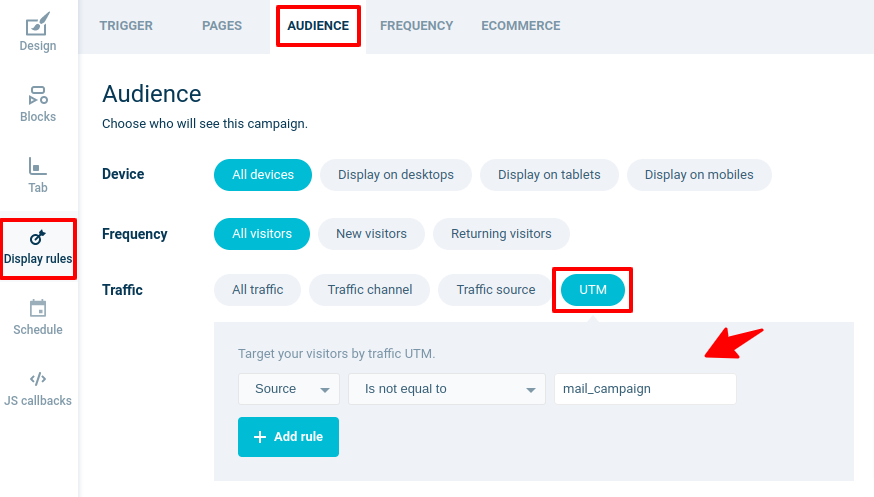The width and height of the screenshot is (874, 497).
Task: Open Display rules in sidebar
Action: pyautogui.click(x=38, y=248)
